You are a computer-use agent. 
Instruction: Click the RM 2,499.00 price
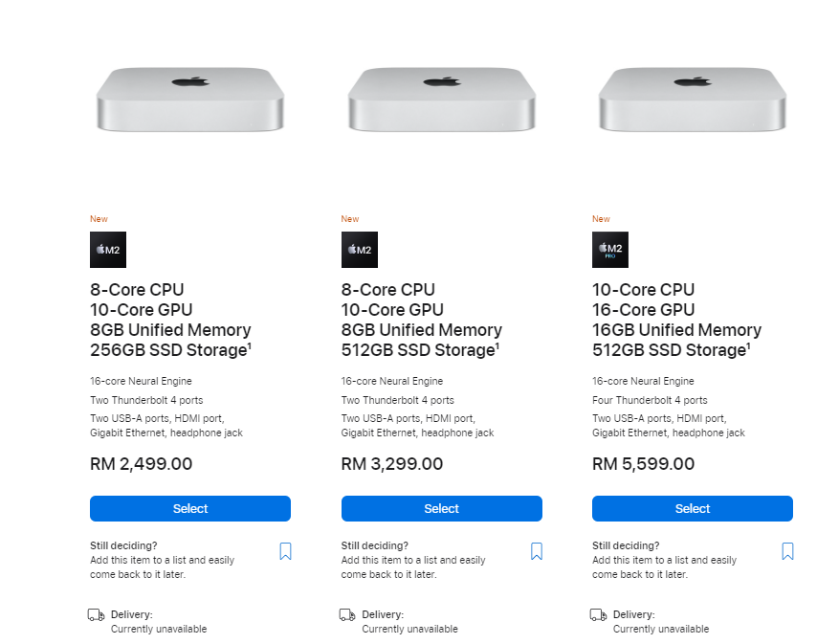click(141, 463)
